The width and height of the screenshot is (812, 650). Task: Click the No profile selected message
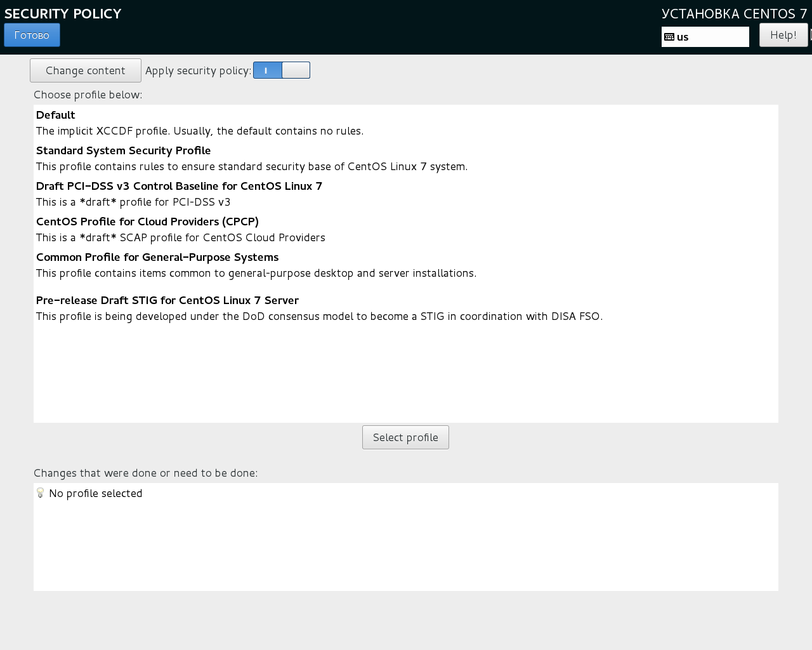point(96,493)
